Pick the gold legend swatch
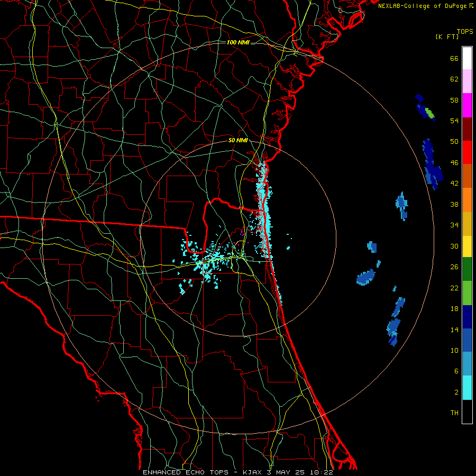This screenshot has height=476, width=476. (x=467, y=224)
